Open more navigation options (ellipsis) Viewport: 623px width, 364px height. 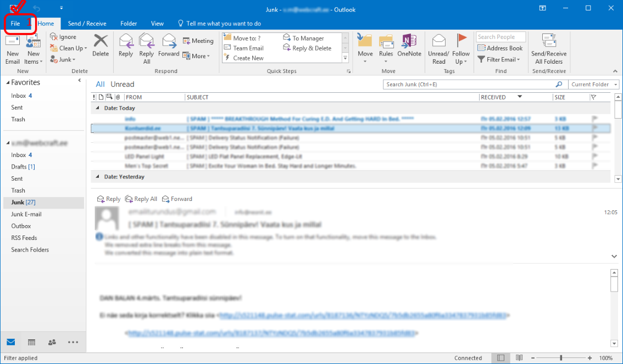pyautogui.click(x=73, y=342)
